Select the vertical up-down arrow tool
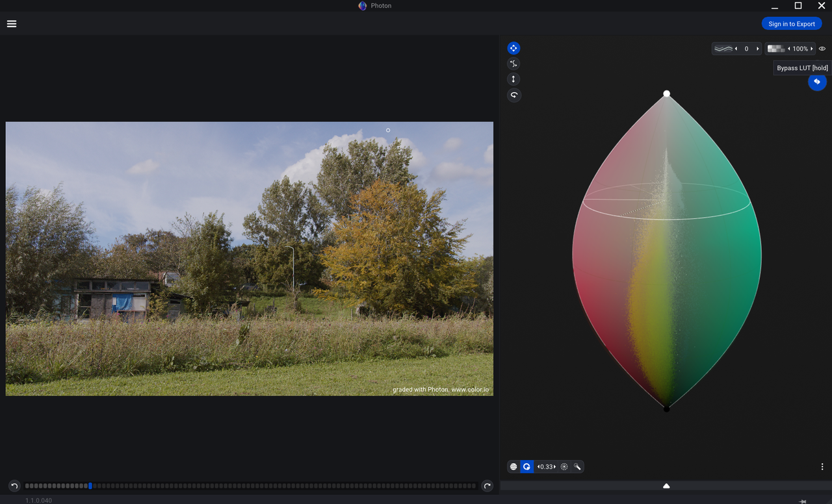Viewport: 832px width, 504px height. coord(513,79)
